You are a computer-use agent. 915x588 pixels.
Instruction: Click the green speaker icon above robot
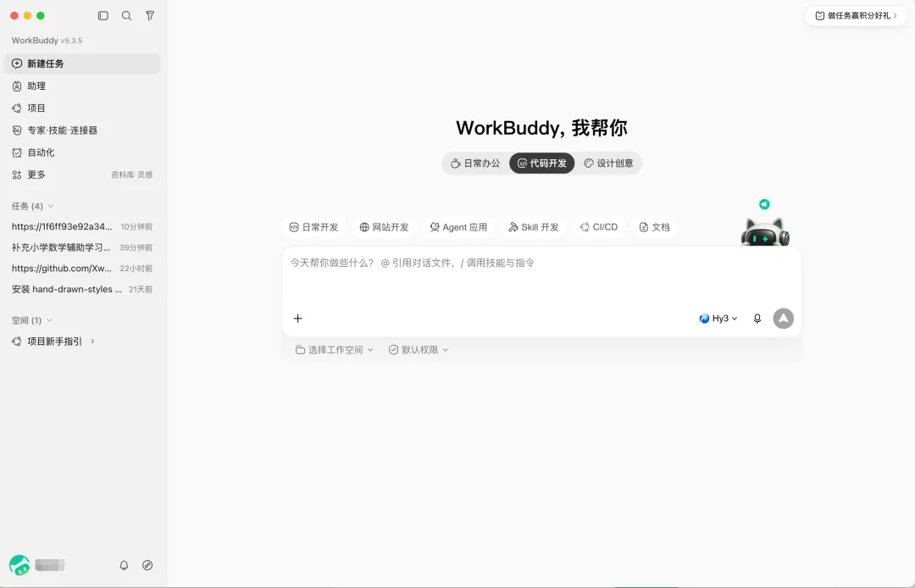[764, 204]
